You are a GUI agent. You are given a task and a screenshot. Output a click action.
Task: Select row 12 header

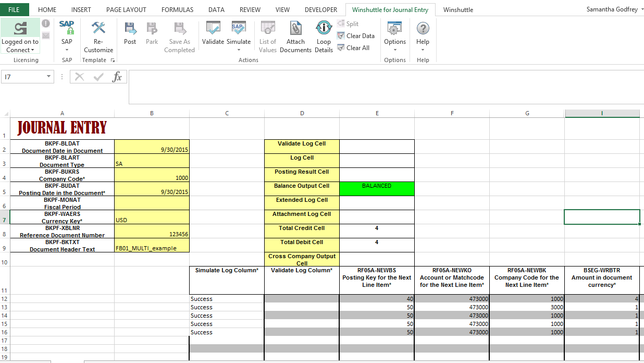pyautogui.click(x=5, y=299)
